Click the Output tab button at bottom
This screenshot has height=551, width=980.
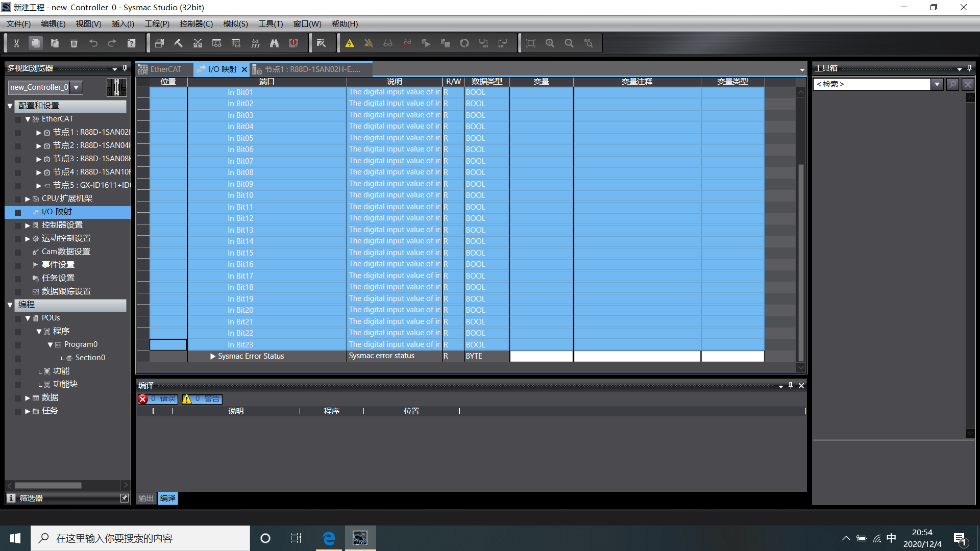[x=146, y=498]
